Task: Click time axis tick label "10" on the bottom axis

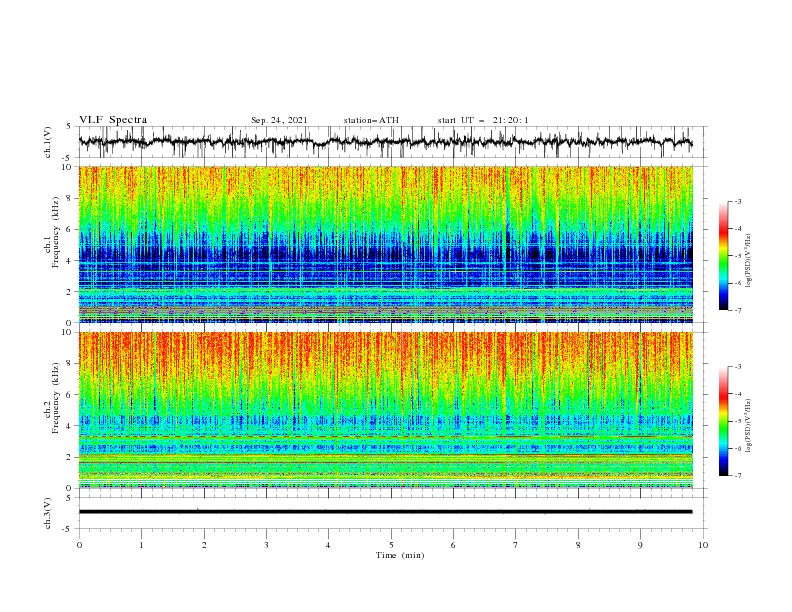Action: coord(703,545)
